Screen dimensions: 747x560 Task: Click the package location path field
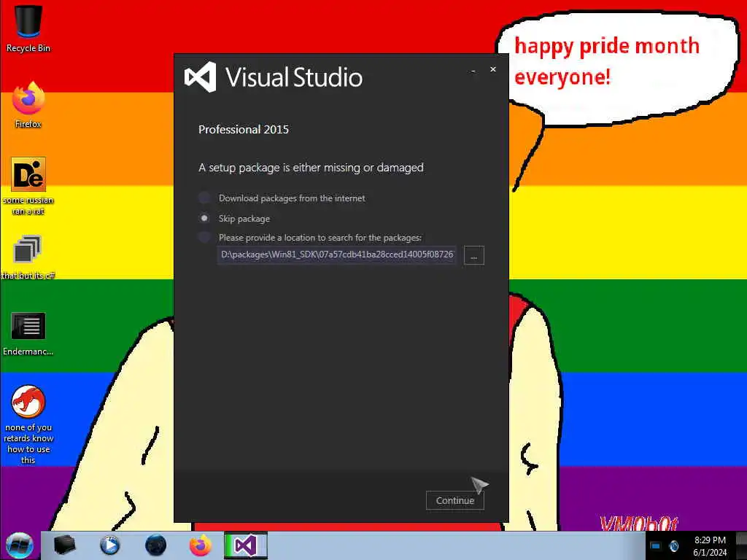pos(337,254)
